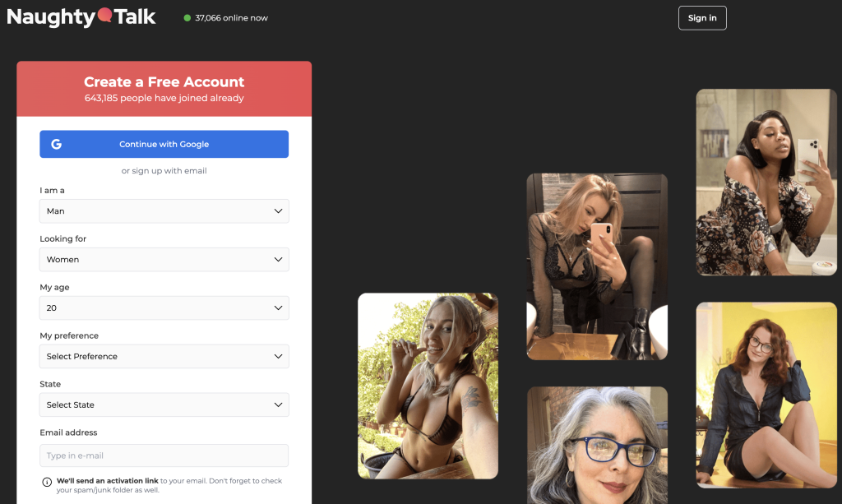The height and width of the screenshot is (504, 842).
Task: Open photo of woman holding pink phone
Action: [x=597, y=266]
